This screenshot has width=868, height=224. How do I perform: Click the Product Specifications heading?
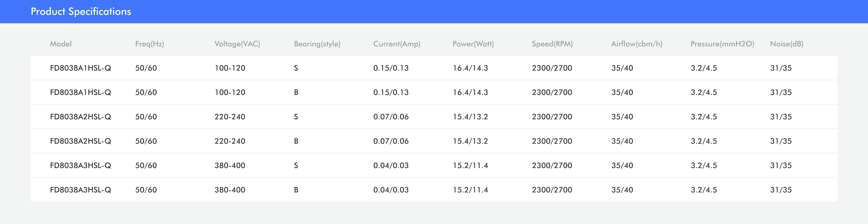point(81,11)
